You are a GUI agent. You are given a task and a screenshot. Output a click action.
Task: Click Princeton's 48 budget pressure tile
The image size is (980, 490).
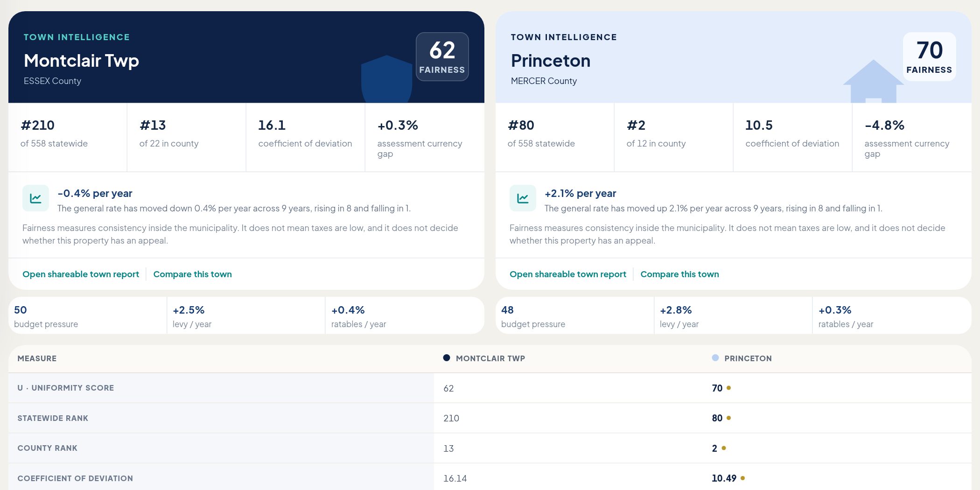[x=574, y=315]
